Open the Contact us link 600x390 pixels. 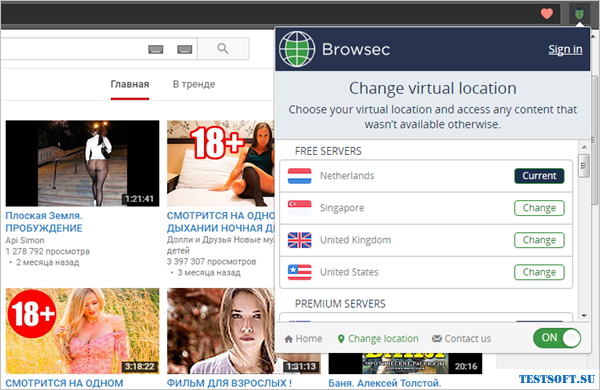pyautogui.click(x=461, y=339)
